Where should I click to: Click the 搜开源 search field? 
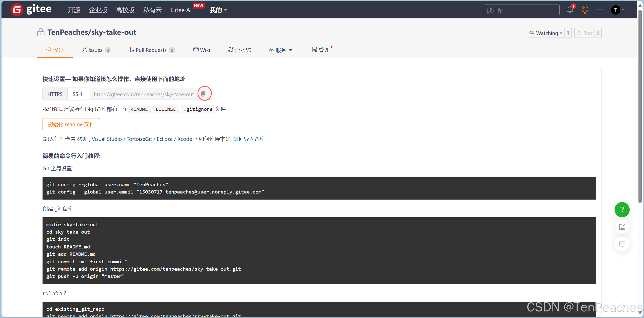521,10
